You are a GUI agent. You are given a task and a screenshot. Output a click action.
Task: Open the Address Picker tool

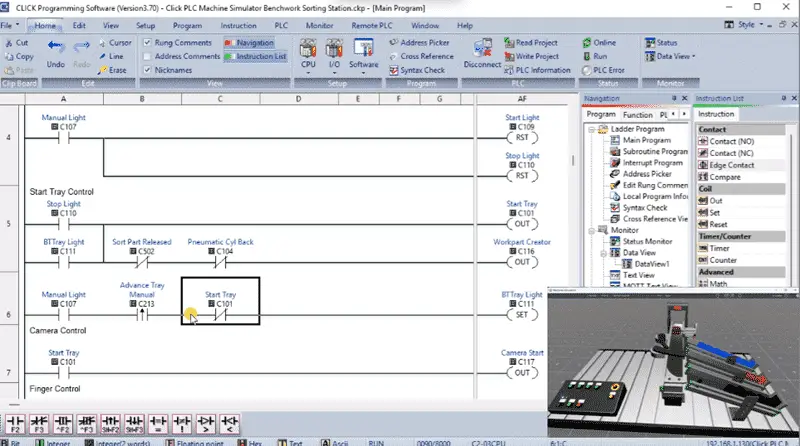click(419, 43)
